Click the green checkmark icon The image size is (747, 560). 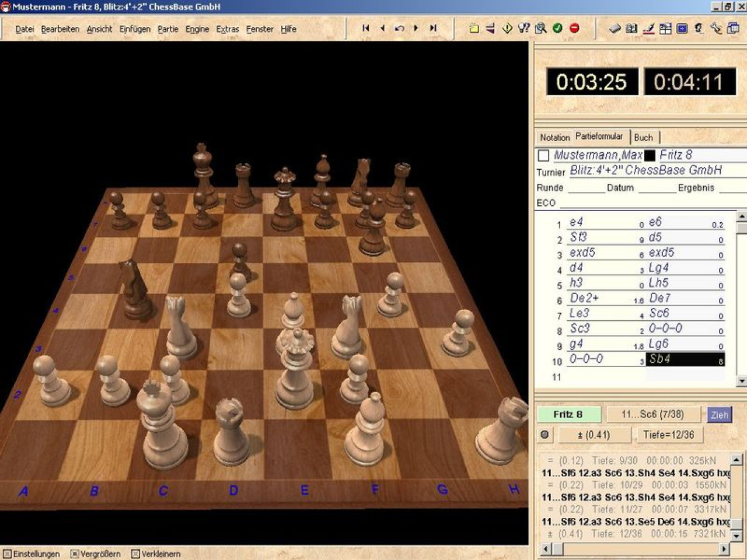tap(558, 28)
